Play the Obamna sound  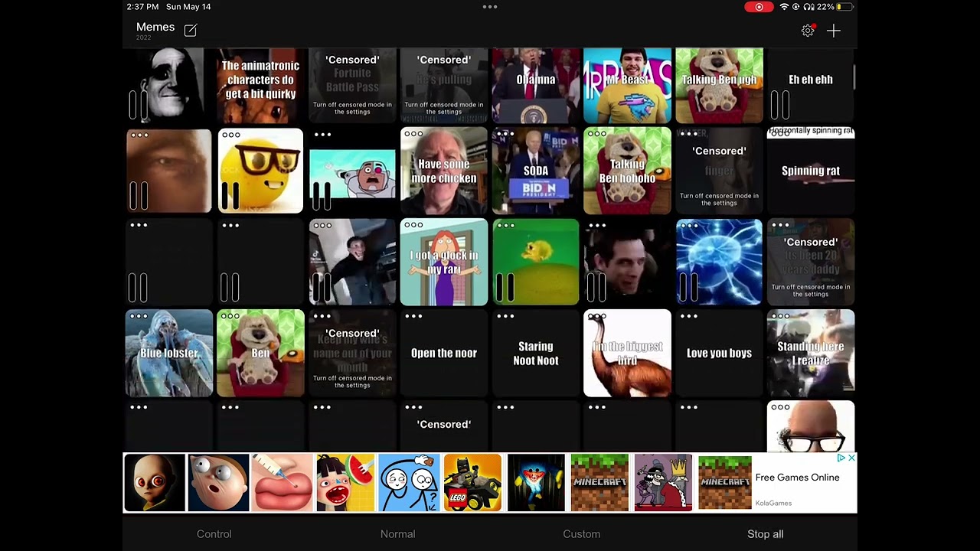coord(536,86)
